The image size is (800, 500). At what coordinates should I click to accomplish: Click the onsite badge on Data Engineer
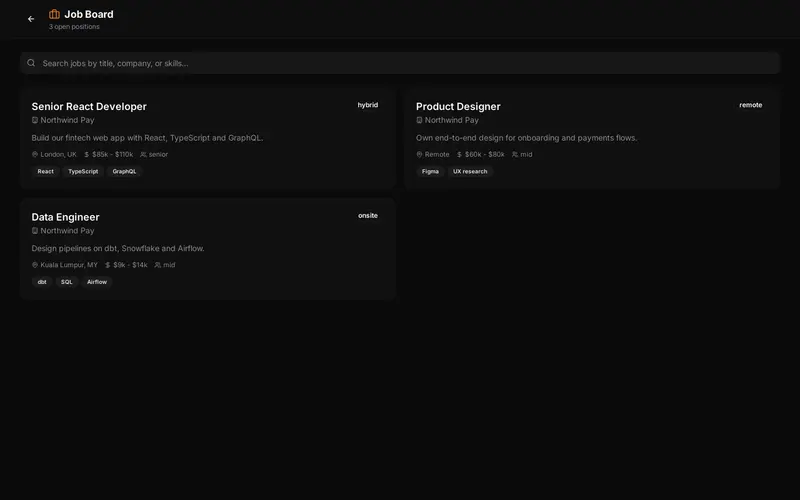pyautogui.click(x=367, y=215)
